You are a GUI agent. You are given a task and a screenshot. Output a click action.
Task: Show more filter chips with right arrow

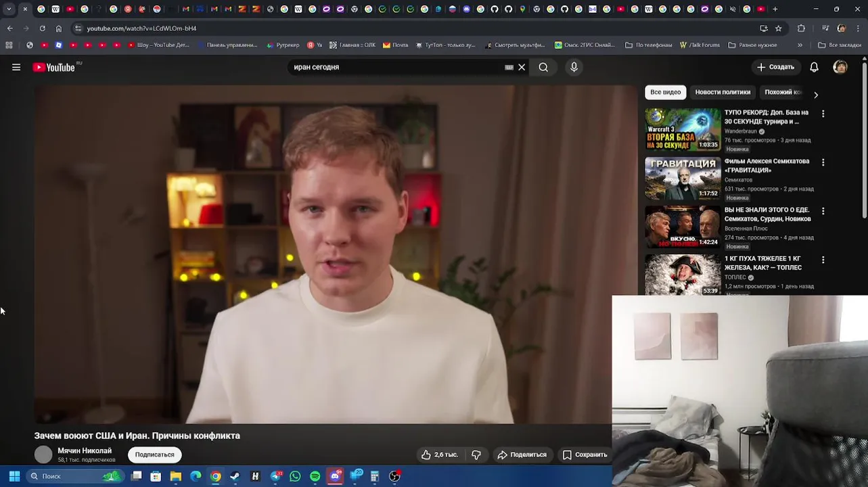(815, 95)
